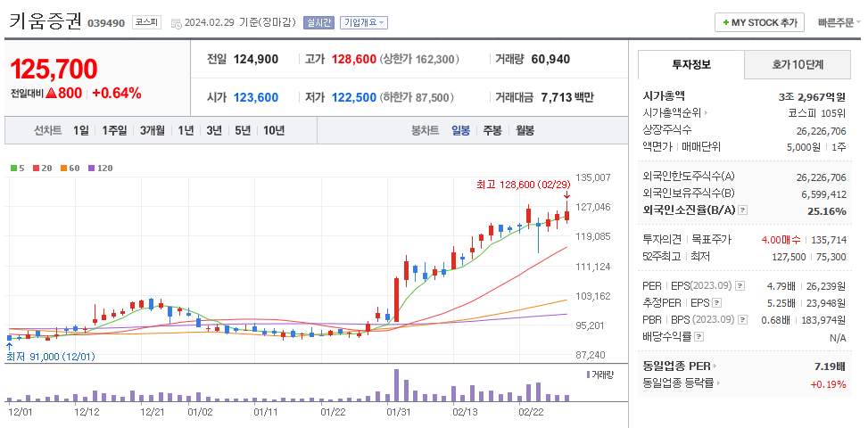The image size is (868, 428).
Task: Select the 월봉 candle chart
Action: tap(525, 130)
